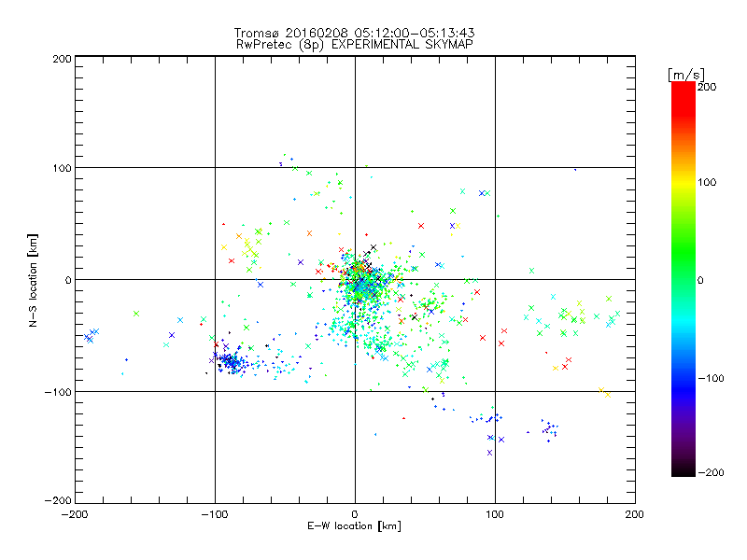Click the 'E-W location [km]' axis label
Image resolution: width=747 pixels, height=560 pixels.
pos(354,526)
